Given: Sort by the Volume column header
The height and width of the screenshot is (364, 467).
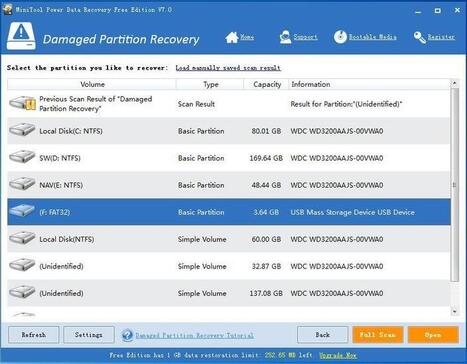Looking at the screenshot, I should click(x=92, y=84).
